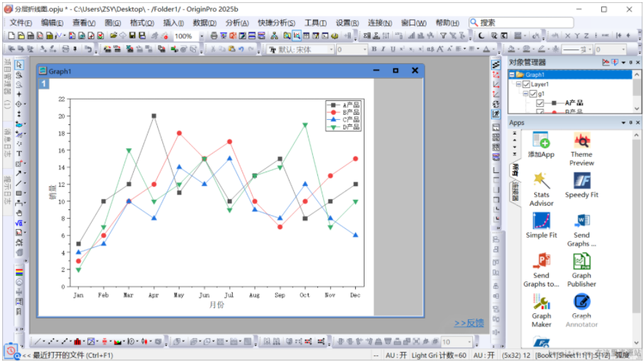Click the Project Explorer tree icon in toolbar
The image size is (644, 362).
click(274, 36)
